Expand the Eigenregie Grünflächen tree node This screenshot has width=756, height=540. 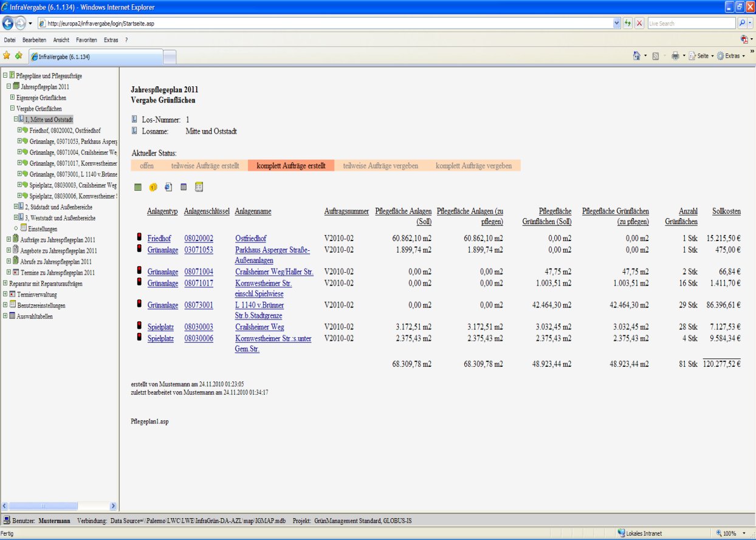(12, 98)
